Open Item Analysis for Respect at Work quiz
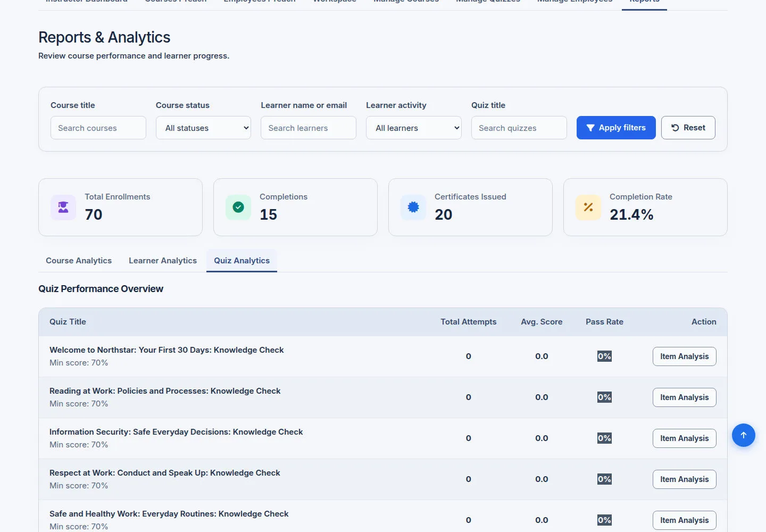The width and height of the screenshot is (766, 532). tap(685, 479)
